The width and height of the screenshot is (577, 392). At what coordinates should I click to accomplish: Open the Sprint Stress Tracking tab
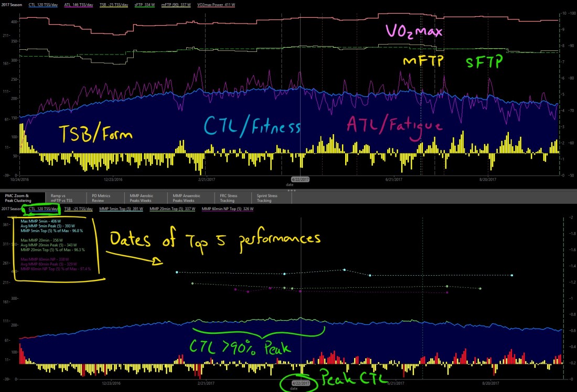click(x=268, y=198)
